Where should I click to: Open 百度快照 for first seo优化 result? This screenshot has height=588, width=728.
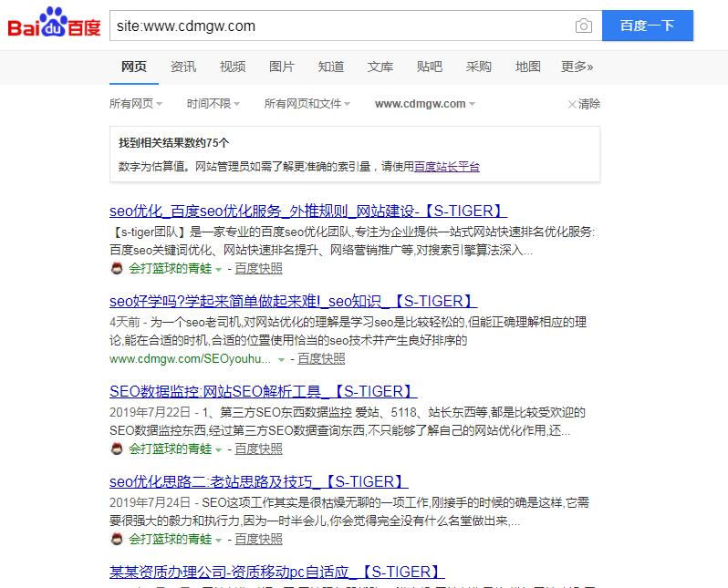point(258,268)
